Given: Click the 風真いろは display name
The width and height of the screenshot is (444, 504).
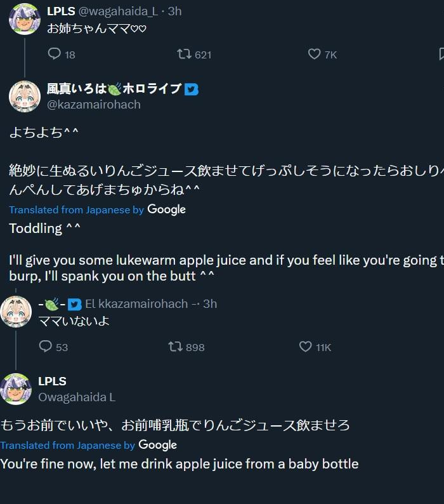Looking at the screenshot, I should [114, 89].
